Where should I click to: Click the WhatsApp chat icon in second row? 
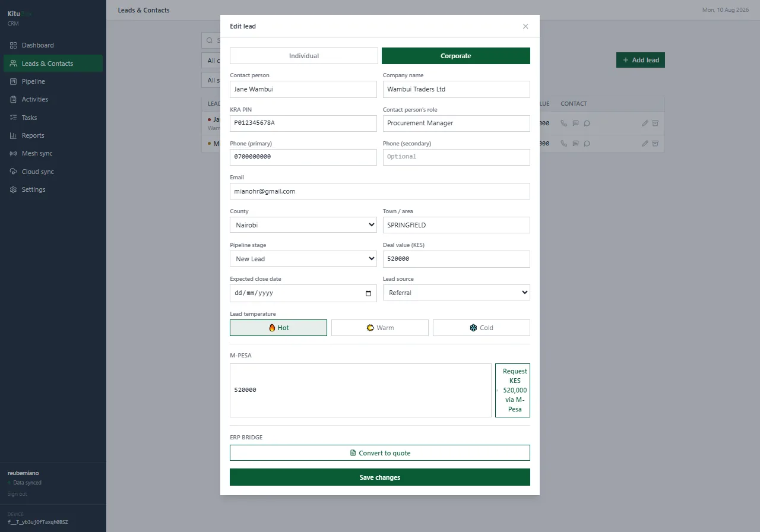[x=587, y=144]
